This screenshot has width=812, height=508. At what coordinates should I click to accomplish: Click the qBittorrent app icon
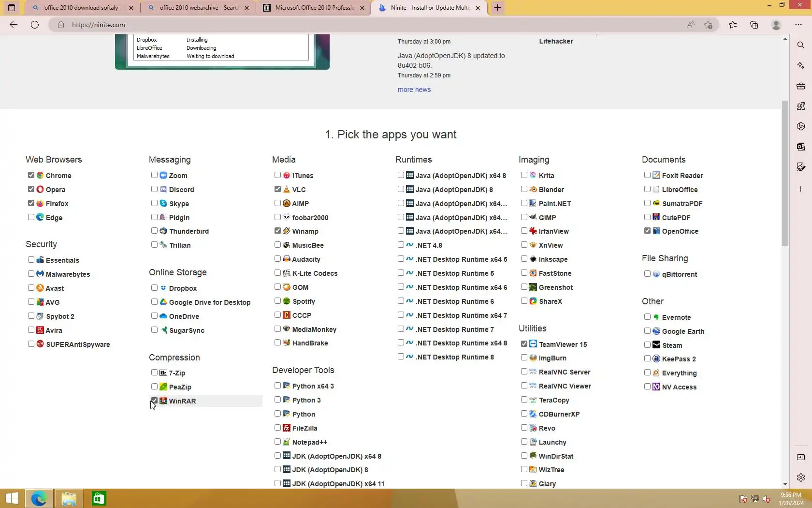pyautogui.click(x=656, y=274)
